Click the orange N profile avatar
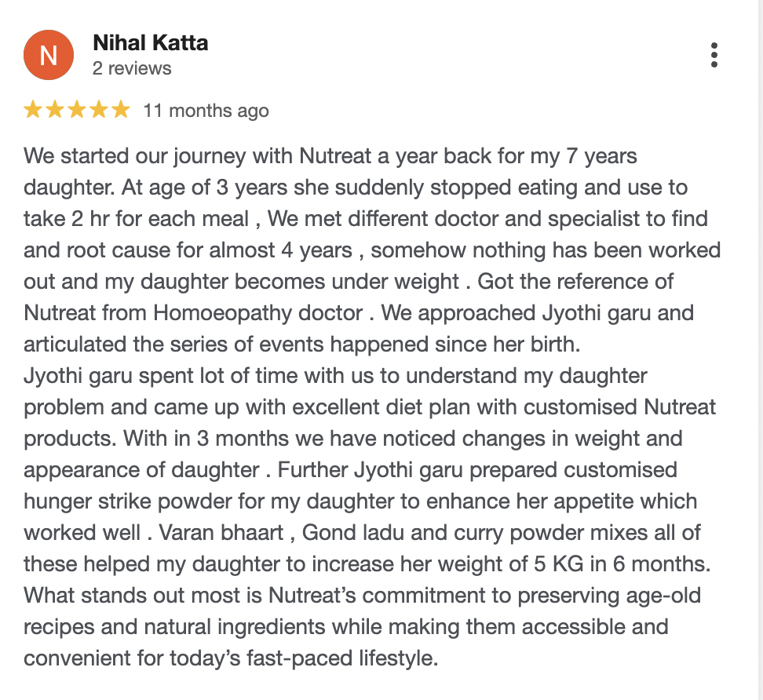 point(49,55)
